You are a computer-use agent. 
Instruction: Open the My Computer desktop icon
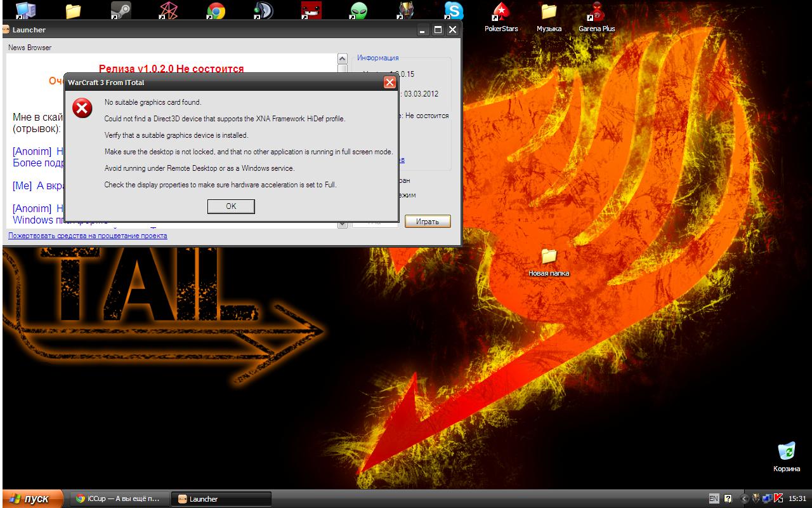point(25,10)
